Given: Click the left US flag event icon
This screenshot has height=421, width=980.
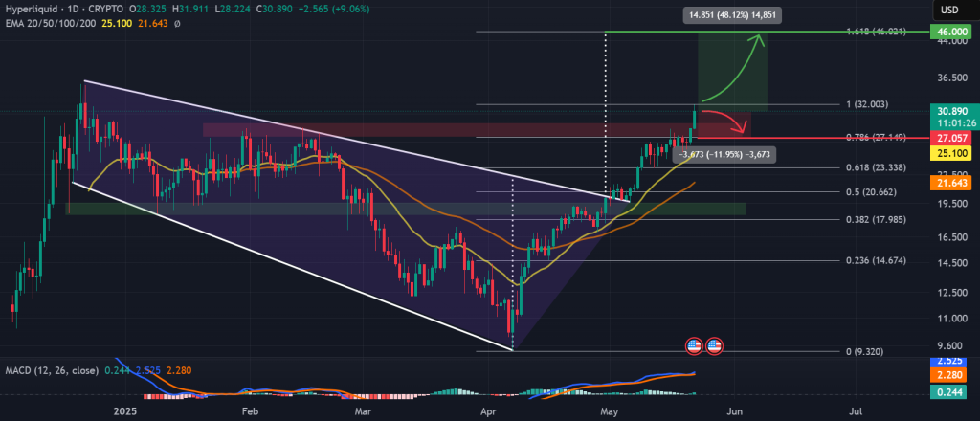Looking at the screenshot, I should pyautogui.click(x=694, y=345).
